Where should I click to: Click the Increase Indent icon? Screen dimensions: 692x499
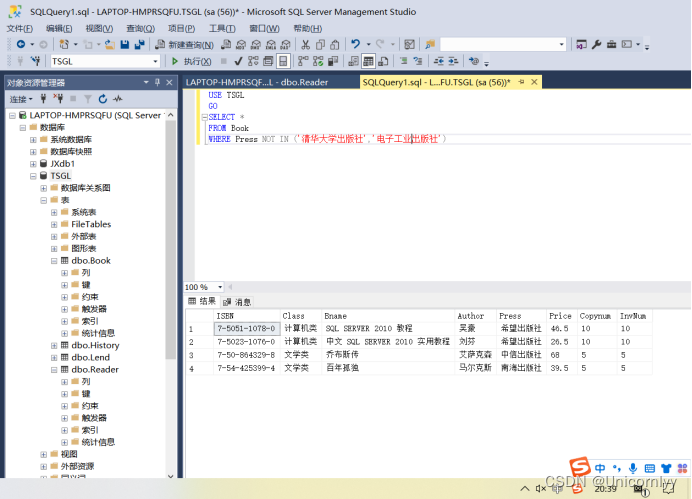click(x=453, y=61)
